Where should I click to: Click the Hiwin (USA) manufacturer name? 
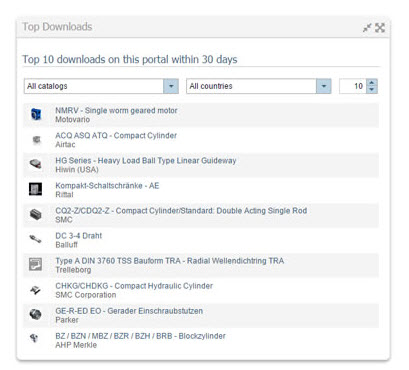pyautogui.click(x=77, y=170)
